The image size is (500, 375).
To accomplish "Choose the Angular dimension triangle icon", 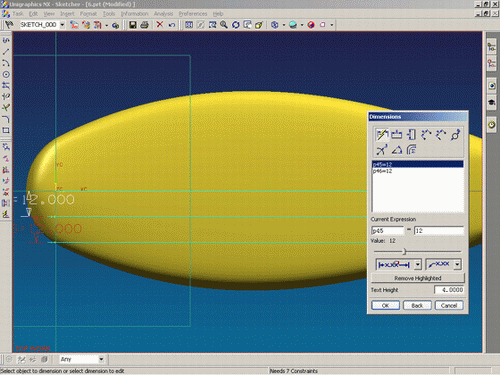I will click(x=397, y=150).
